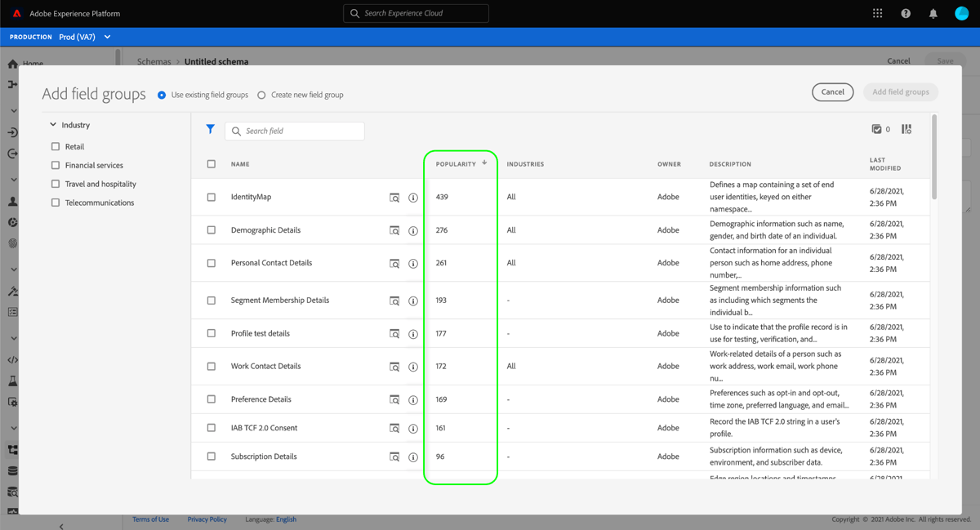Viewport: 980px width, 530px height.
Task: Open the Privacy Policy link
Action: pyautogui.click(x=207, y=519)
